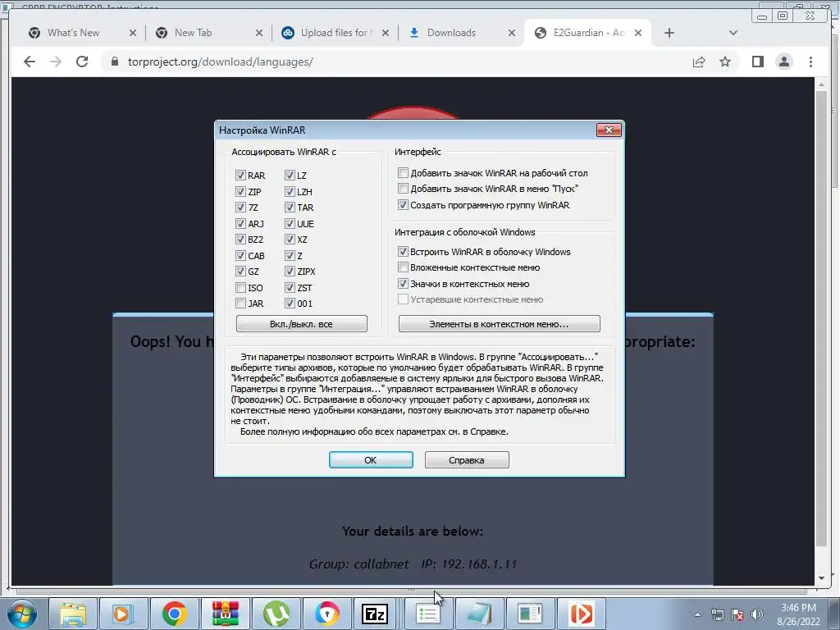The height and width of the screenshot is (630, 840).
Task: Click the network tray icon
Action: tap(717, 614)
